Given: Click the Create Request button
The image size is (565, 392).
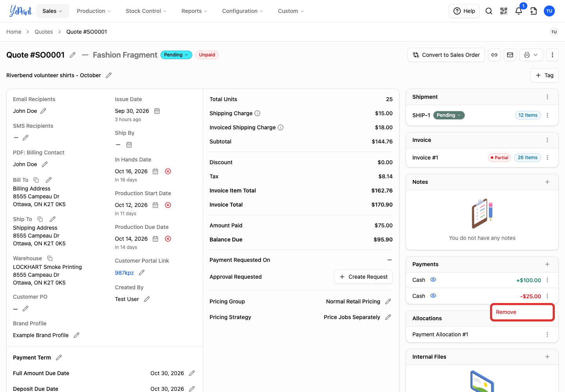Looking at the screenshot, I should click(x=363, y=277).
